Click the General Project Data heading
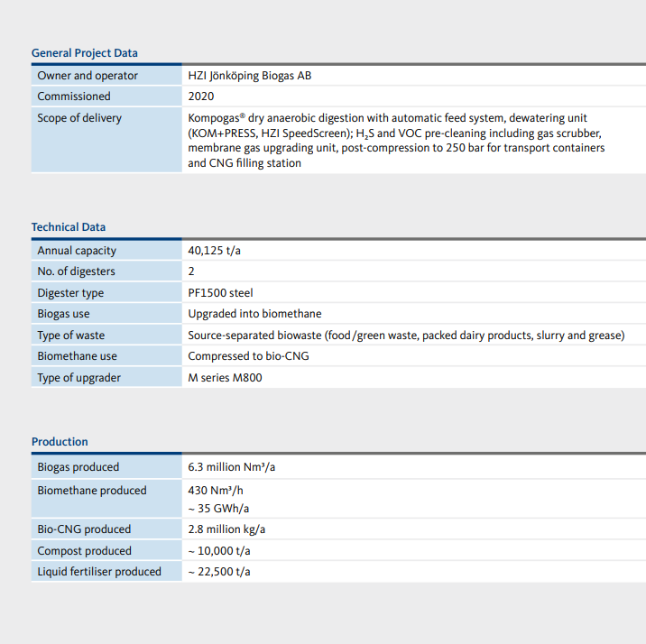 click(85, 53)
